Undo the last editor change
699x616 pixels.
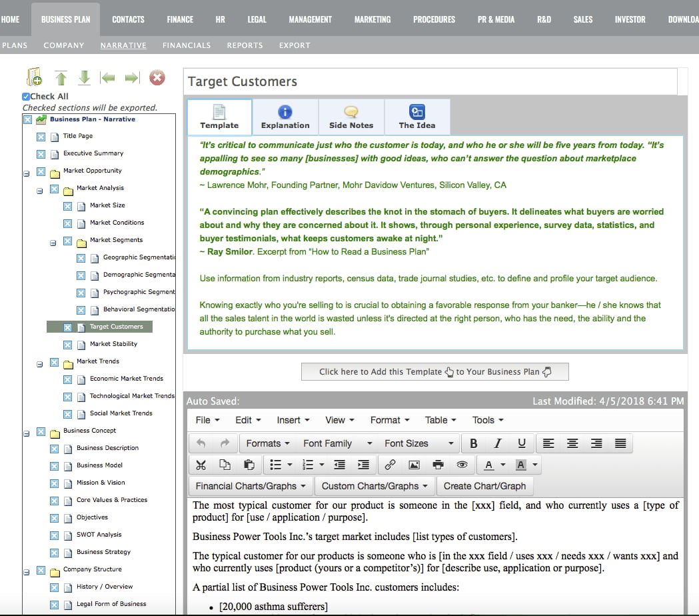pyautogui.click(x=201, y=443)
